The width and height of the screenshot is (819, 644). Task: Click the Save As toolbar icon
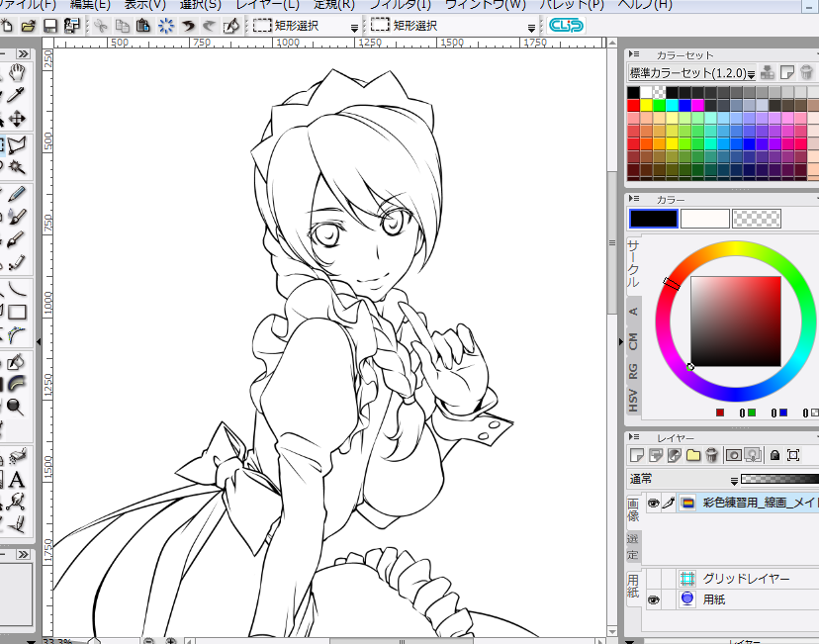point(71,26)
